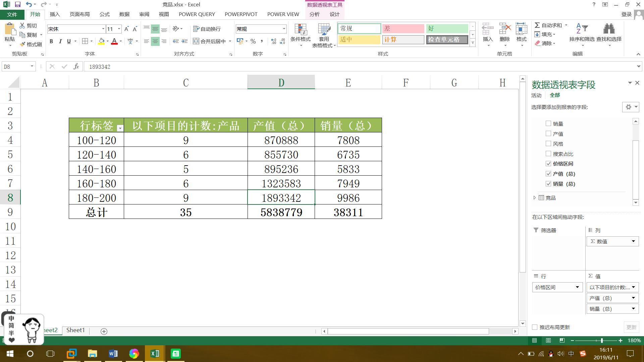The width and height of the screenshot is (644, 362).
Task: Enable 推迟布局更新 checkbox
Action: tap(535, 327)
